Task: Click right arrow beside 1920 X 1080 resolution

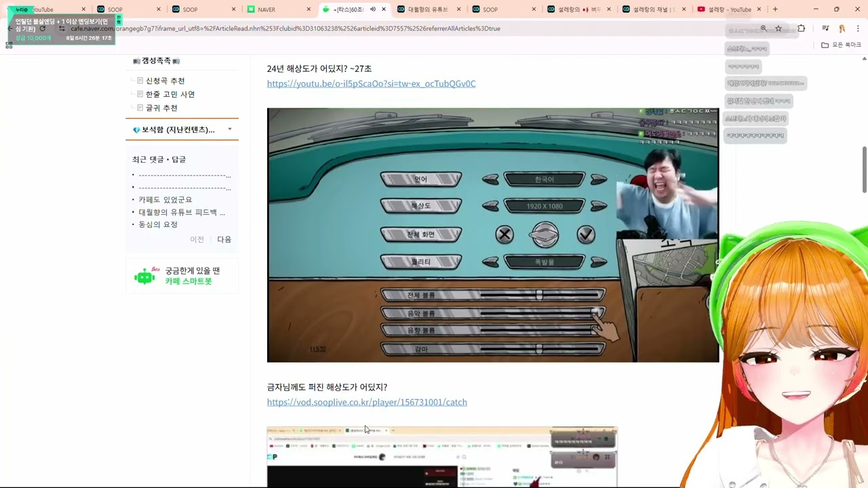Action: [598, 207]
